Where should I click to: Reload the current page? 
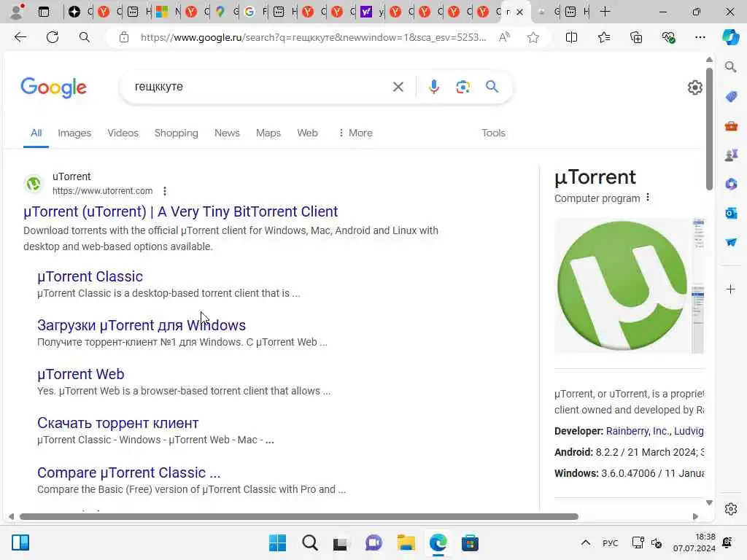(53, 37)
